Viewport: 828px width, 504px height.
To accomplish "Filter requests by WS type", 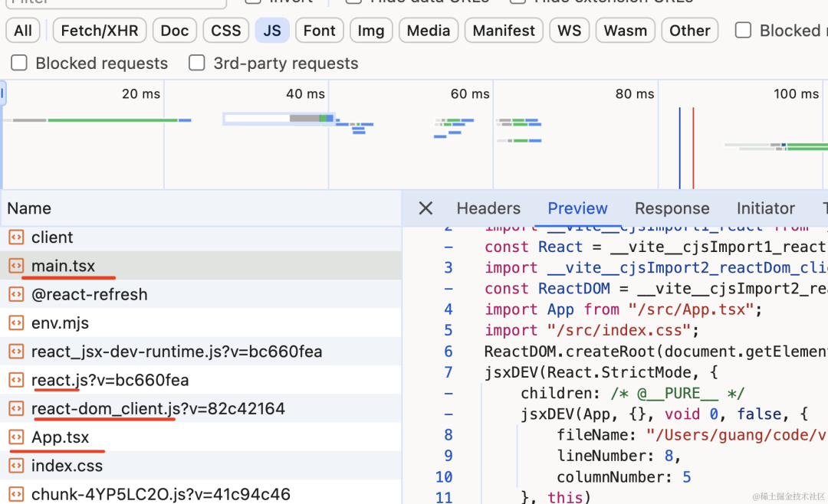I will 569,31.
